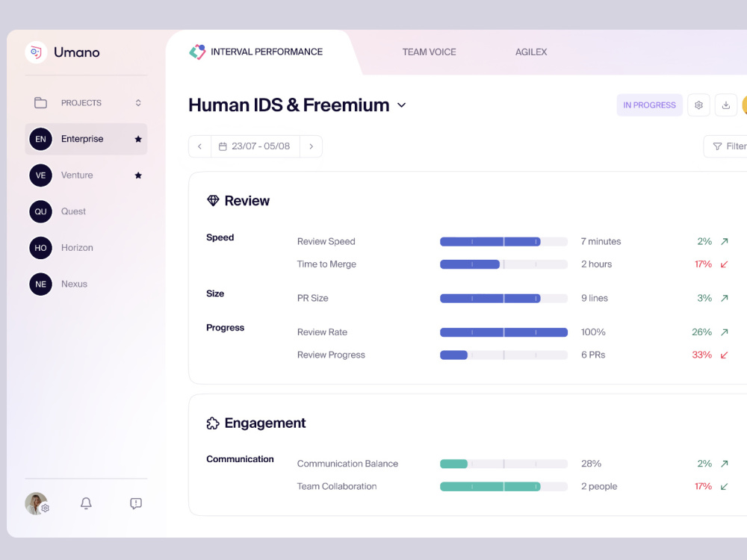Click PR Size up-trend arrow
Screen dimensions: 747x560
click(724, 298)
